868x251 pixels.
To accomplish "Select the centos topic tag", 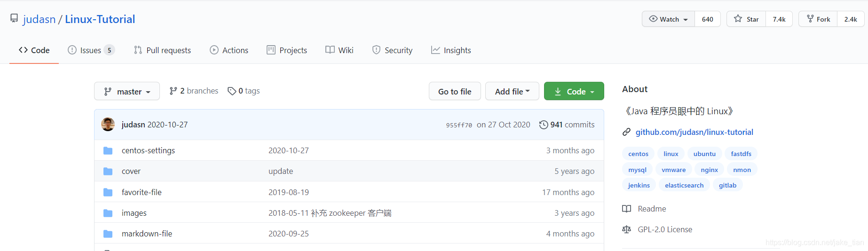I will point(638,154).
